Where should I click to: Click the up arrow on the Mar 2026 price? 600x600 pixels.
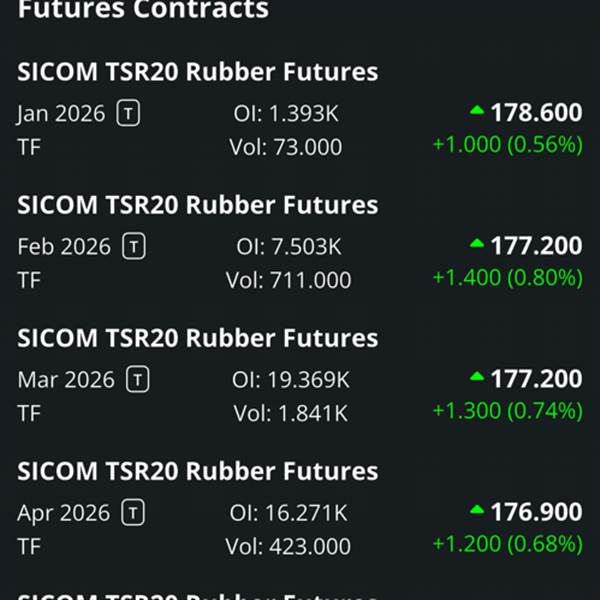(477, 376)
